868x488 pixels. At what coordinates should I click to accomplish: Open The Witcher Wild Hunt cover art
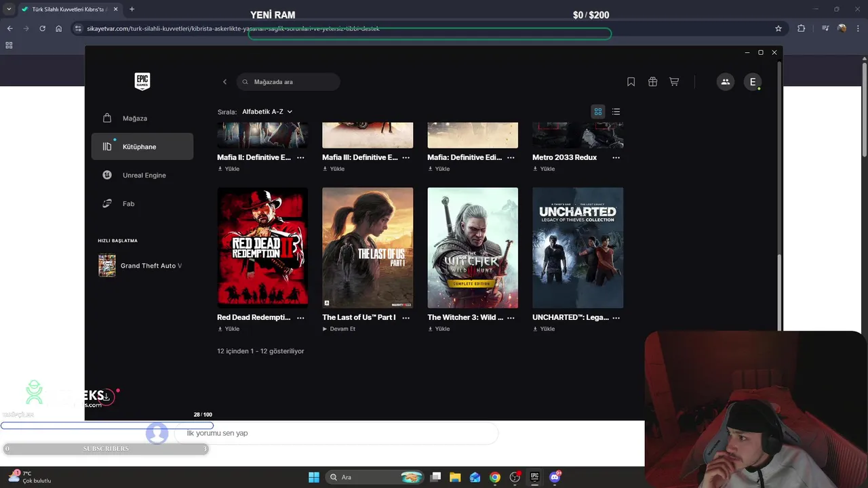473,248
